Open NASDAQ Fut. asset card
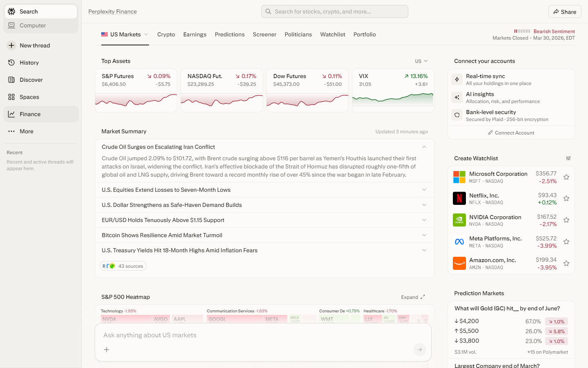This screenshot has width=588, height=368. pyautogui.click(x=222, y=90)
